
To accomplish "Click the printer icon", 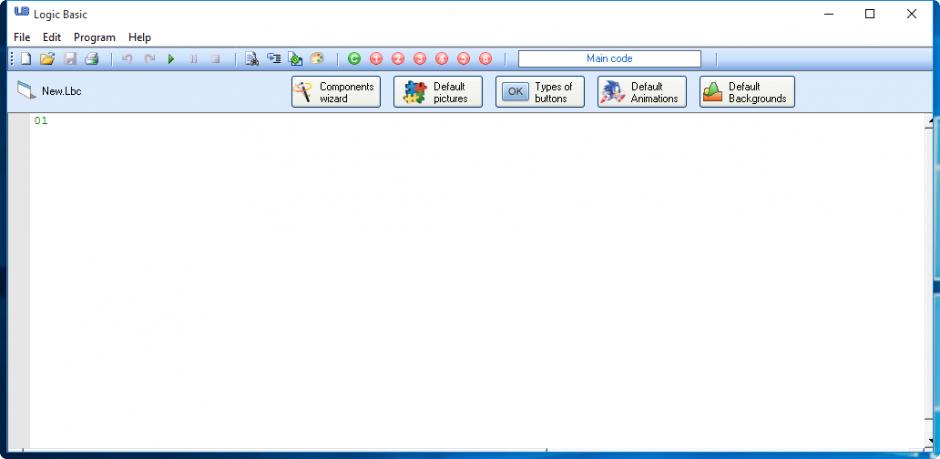I will pos(91,59).
